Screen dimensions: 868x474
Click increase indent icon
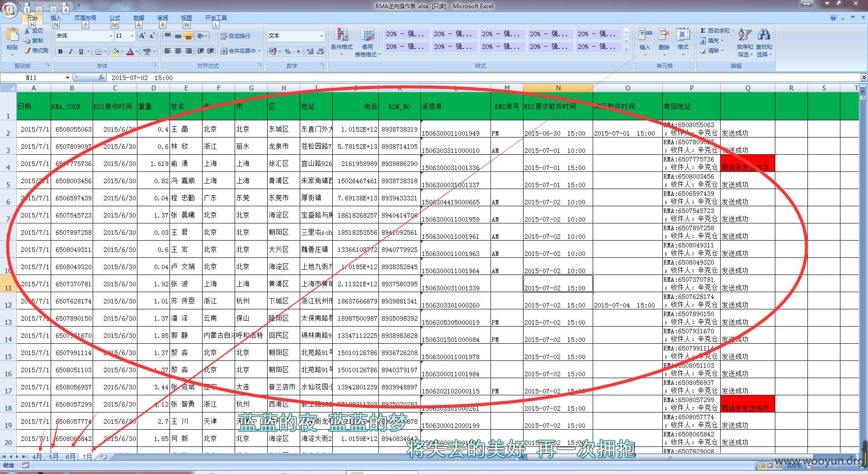(211, 51)
